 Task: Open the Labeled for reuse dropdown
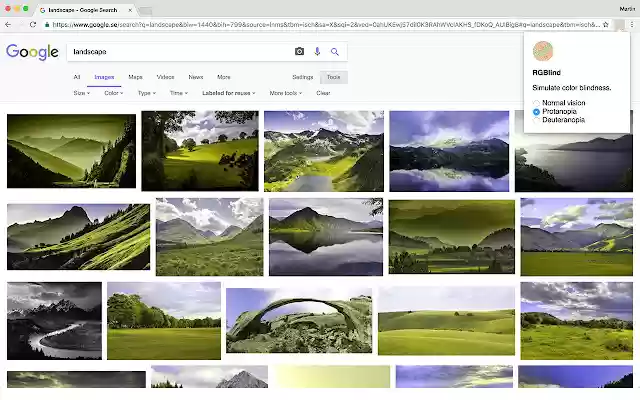click(x=229, y=93)
